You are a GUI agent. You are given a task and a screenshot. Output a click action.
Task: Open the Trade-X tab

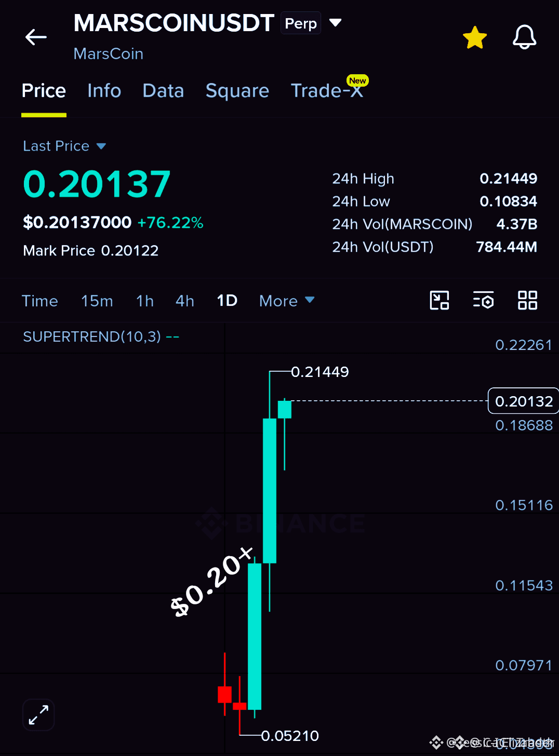(327, 91)
